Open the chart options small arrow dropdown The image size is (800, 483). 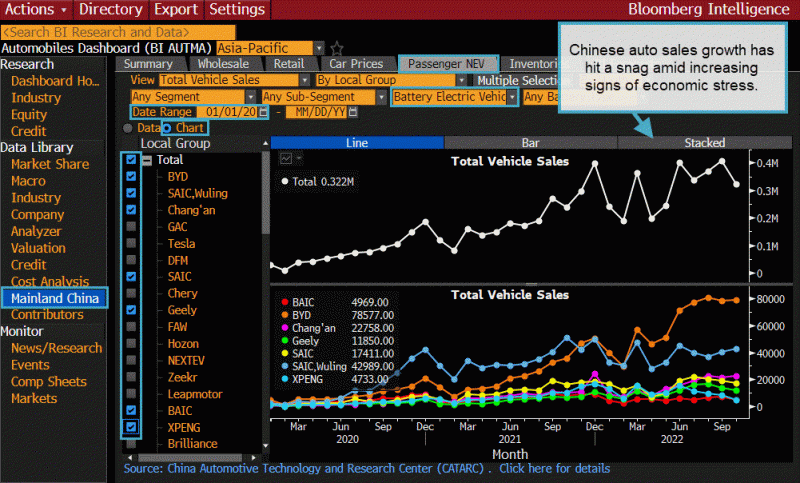point(299,159)
